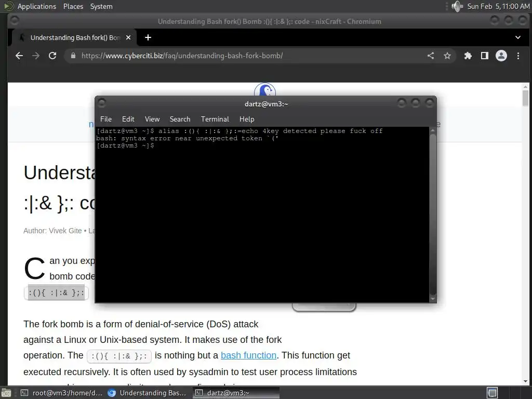Select dartz@vm3:~ taskbar button

pos(236,393)
